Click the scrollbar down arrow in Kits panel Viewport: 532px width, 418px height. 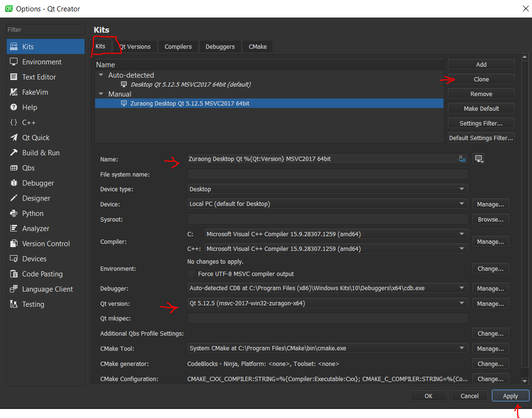click(524, 382)
